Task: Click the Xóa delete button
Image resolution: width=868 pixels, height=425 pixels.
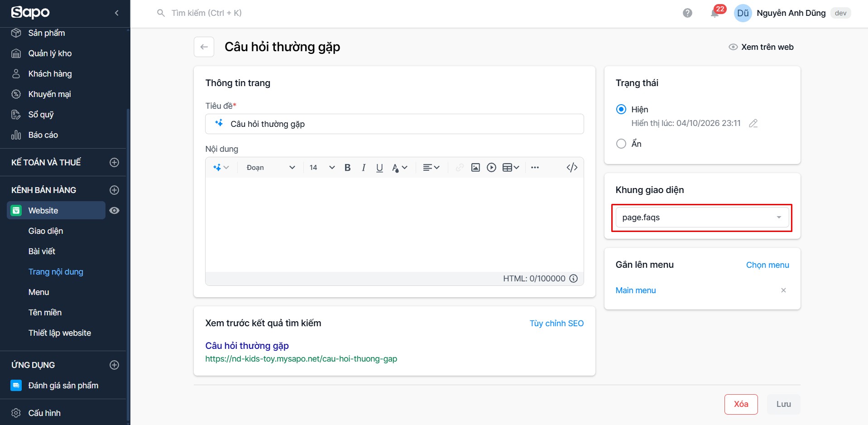Action: 741,404
